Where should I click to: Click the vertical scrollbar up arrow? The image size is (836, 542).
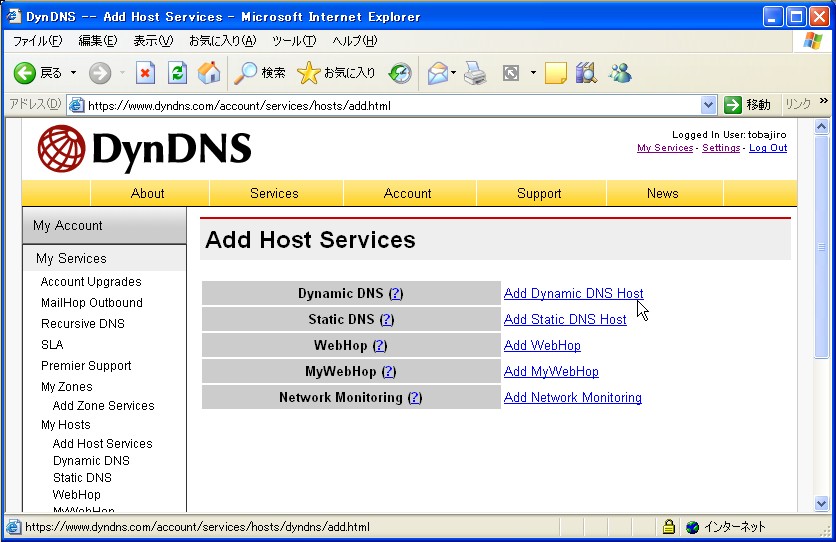coord(821,126)
